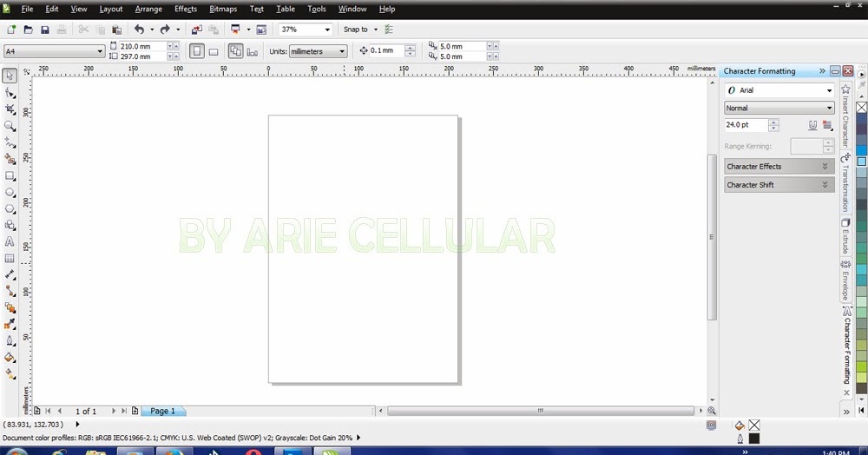Click the font size 24.0 pt field

coord(746,125)
